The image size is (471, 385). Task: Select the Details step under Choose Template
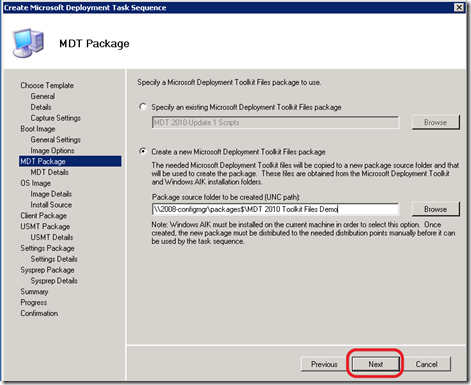click(41, 107)
